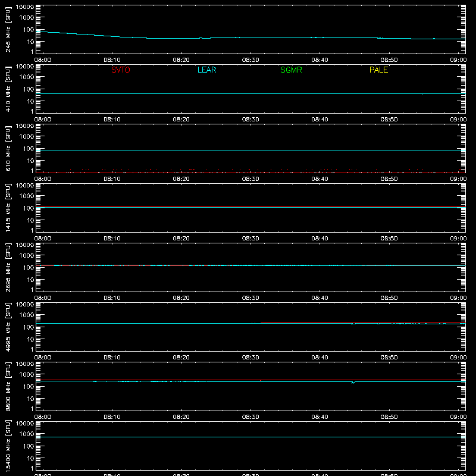The height and width of the screenshot is (476, 476).
Task: Click the cyan flux trace in the 410 MHz plot
Action: 250,93
